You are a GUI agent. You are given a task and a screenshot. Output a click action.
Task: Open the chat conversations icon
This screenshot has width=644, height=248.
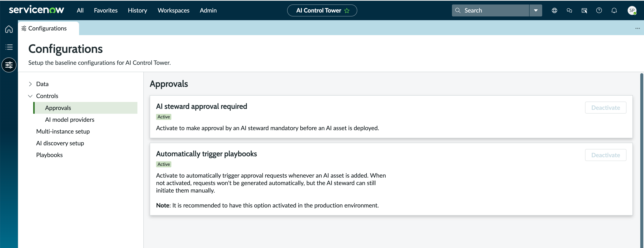pos(569,10)
